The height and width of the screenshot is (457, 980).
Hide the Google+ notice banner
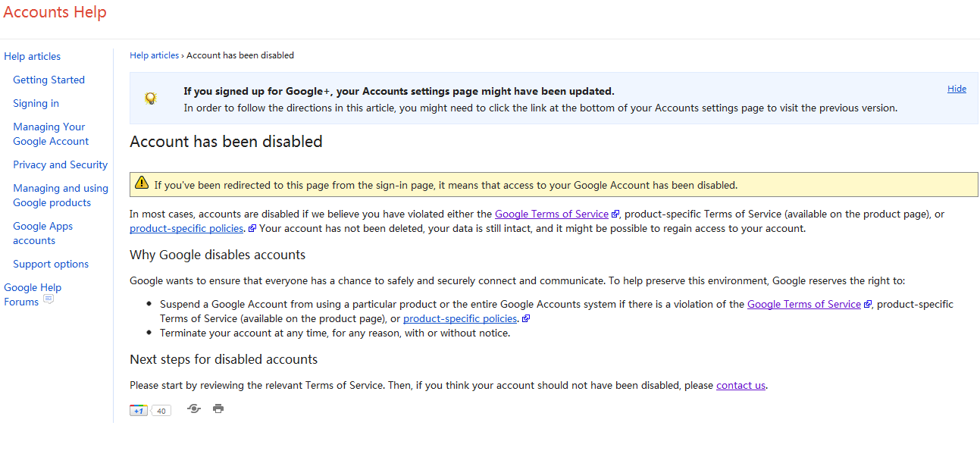pos(957,89)
